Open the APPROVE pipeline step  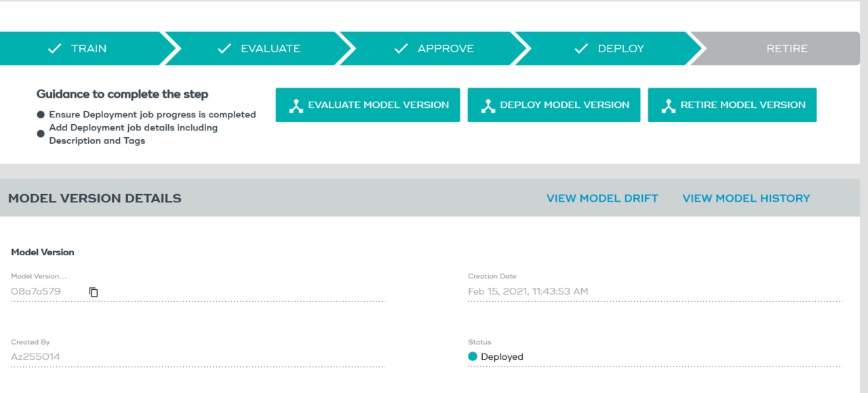click(x=435, y=48)
